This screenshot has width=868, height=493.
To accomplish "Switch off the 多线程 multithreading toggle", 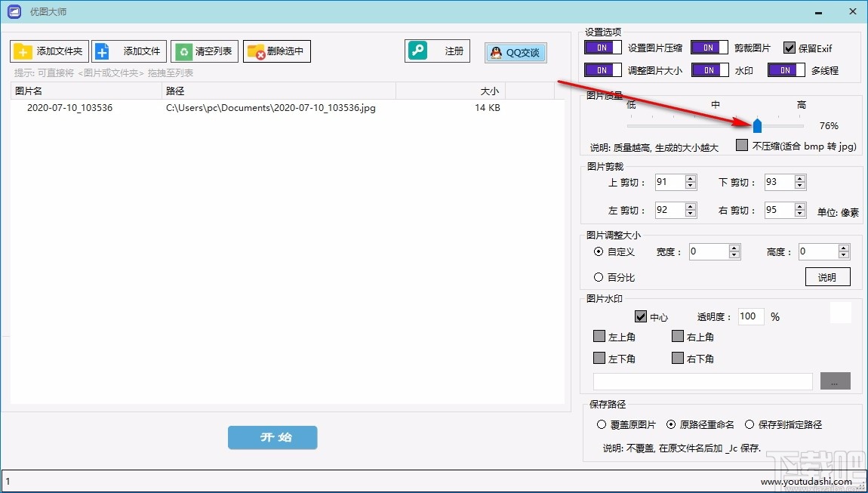I will [x=786, y=69].
